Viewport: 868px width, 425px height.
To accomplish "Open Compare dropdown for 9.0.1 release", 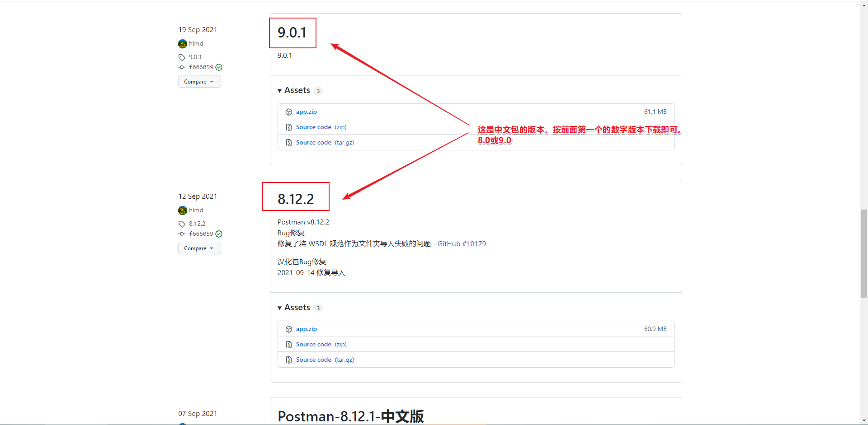I will (x=199, y=82).
